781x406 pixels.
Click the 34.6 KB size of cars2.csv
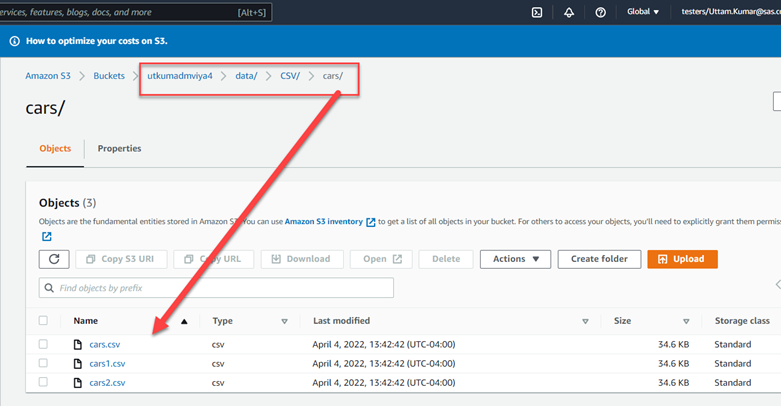(x=673, y=383)
